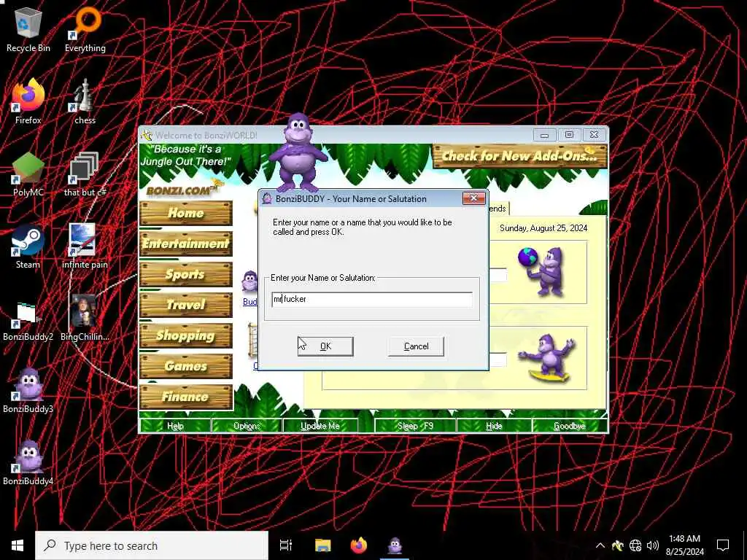Go to the Home section
This screenshot has height=560, width=747.
click(186, 213)
